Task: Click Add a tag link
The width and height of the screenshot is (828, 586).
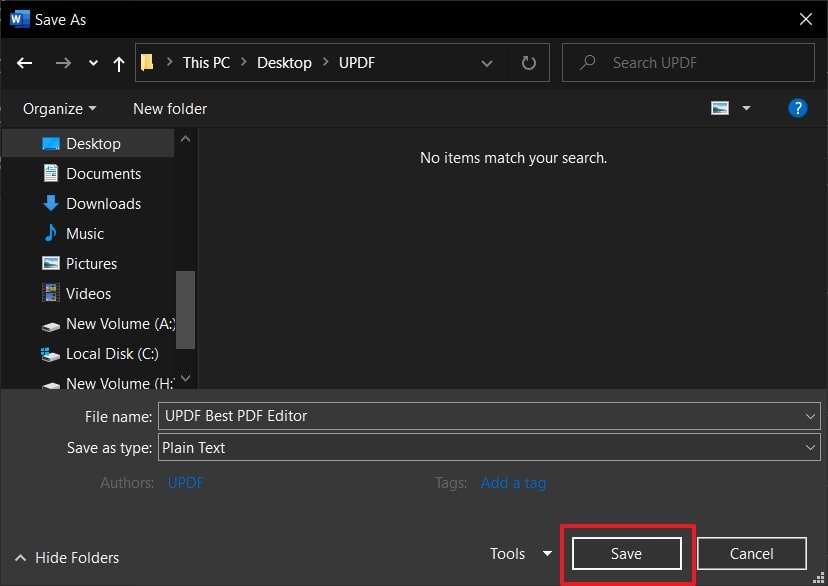Action: click(x=513, y=482)
